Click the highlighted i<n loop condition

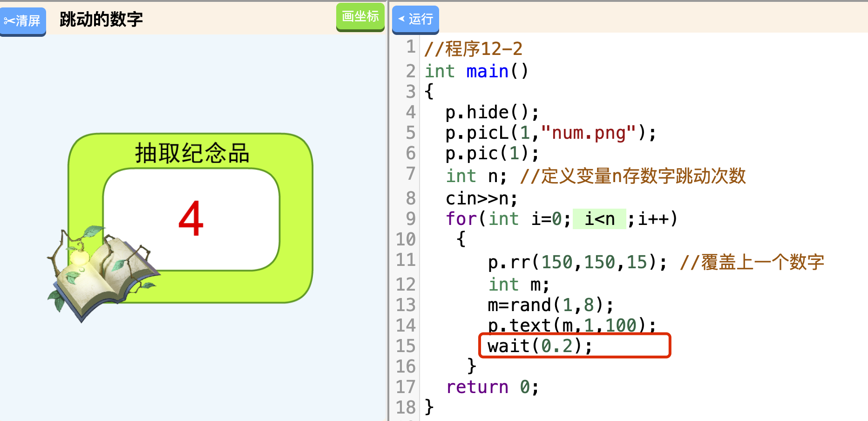pos(599,219)
